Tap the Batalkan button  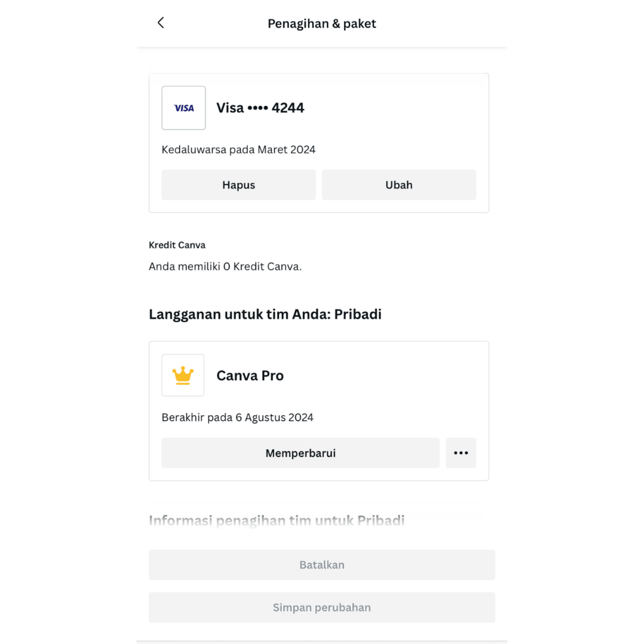point(321,565)
